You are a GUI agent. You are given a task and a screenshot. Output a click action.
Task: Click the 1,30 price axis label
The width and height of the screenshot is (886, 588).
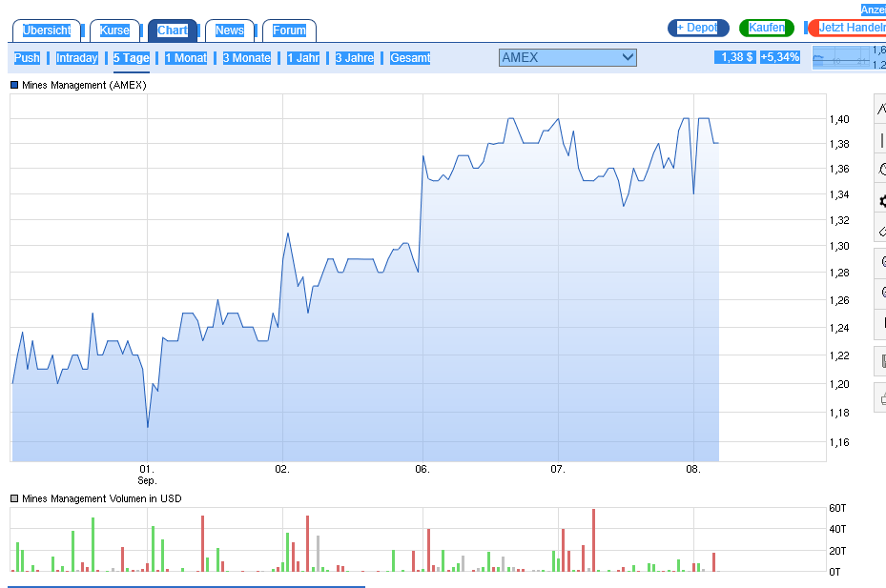click(x=839, y=246)
